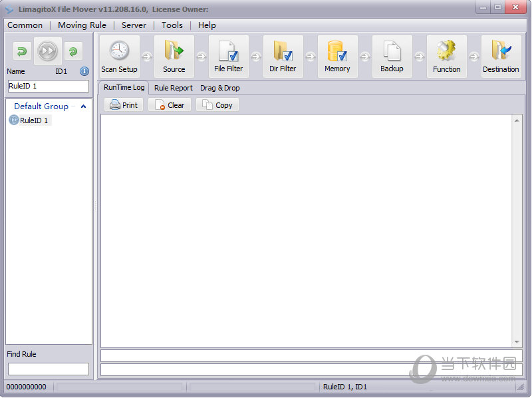The height and width of the screenshot is (398, 532).
Task: Click the Find Rule input field
Action: tap(48, 369)
